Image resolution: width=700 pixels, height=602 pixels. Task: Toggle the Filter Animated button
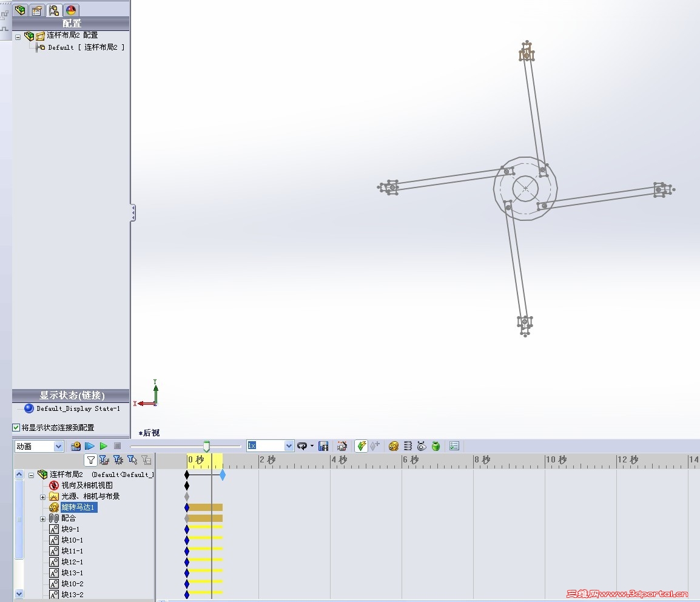[x=104, y=459]
